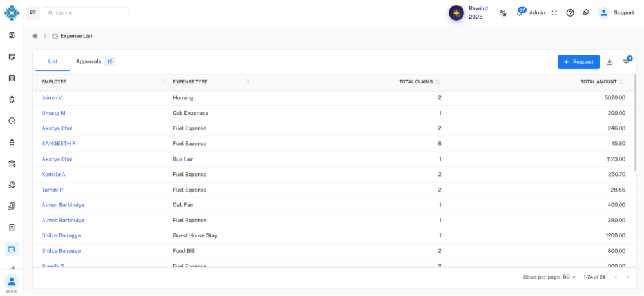Open Shilpa Bairagya link in Food Bill row
The image size is (644, 296).
[61, 251]
